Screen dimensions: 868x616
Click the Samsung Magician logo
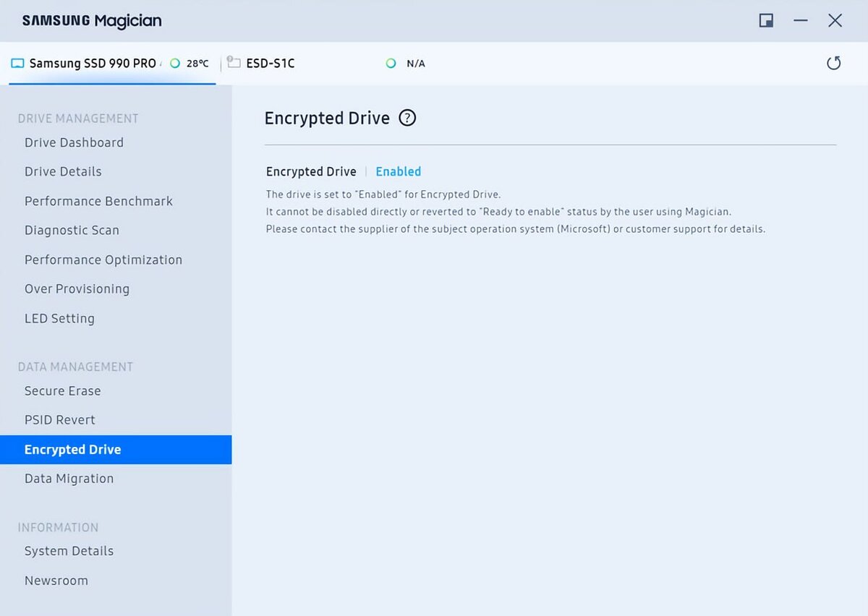pyautogui.click(x=92, y=21)
